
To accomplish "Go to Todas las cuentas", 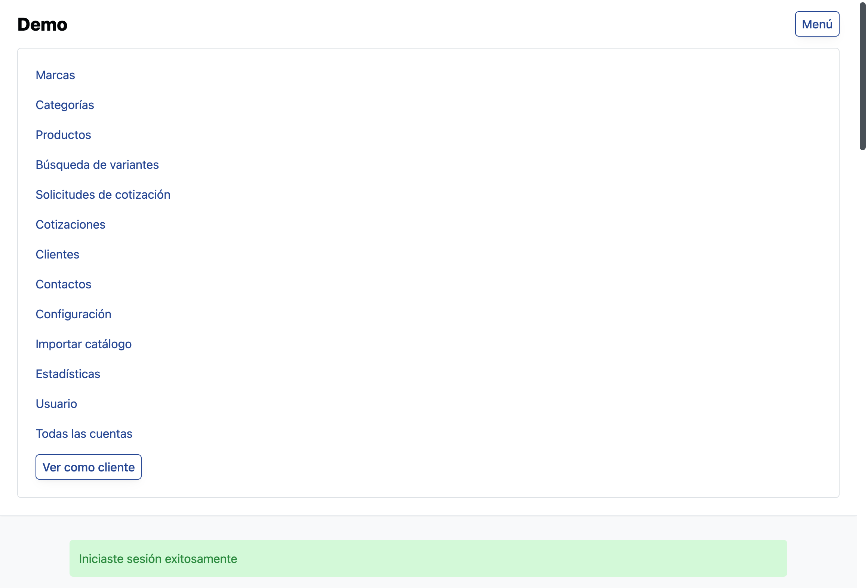I will [84, 434].
